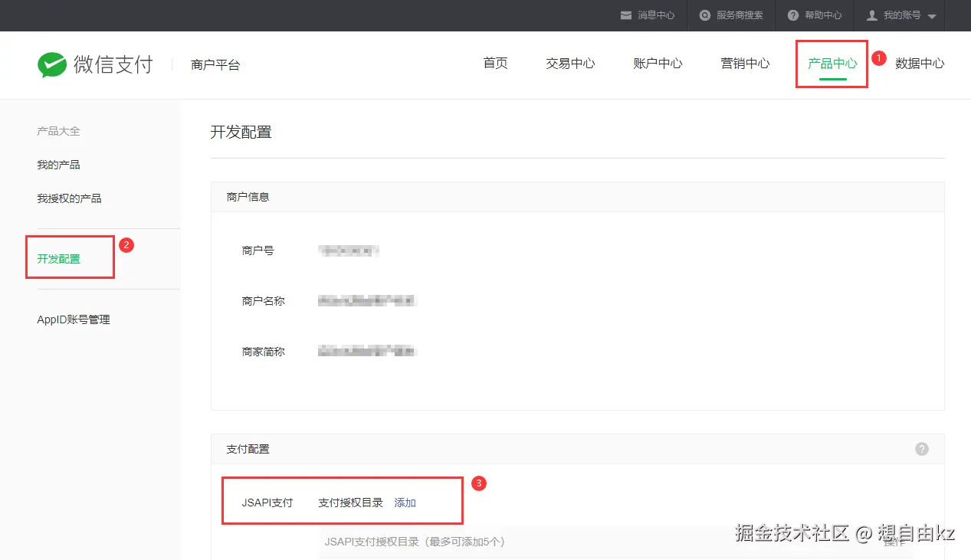This screenshot has width=971, height=560.
Task: Select 开发配置 in the sidebar
Action: 58,259
